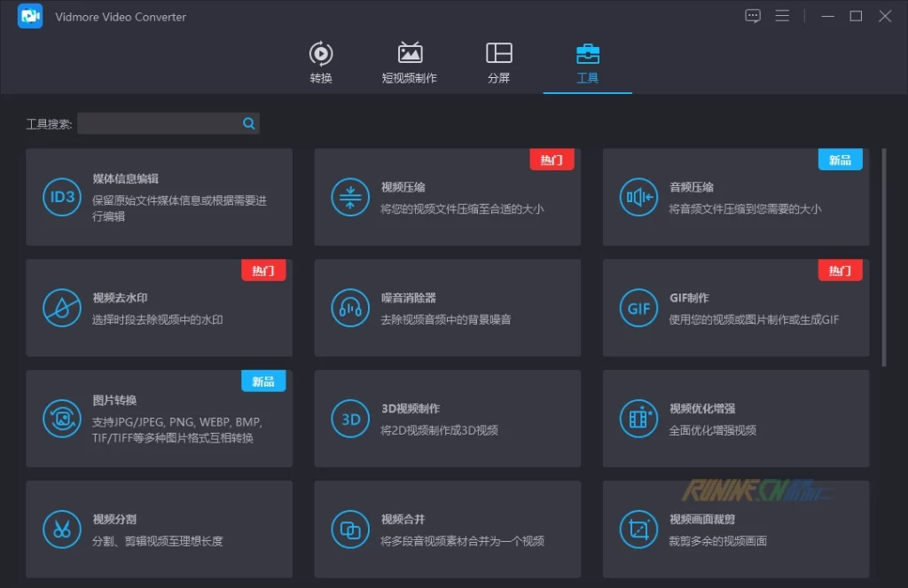Screen dimensions: 908x588
Task: Focus the 工具搜索 search input field
Action: [x=158, y=124]
